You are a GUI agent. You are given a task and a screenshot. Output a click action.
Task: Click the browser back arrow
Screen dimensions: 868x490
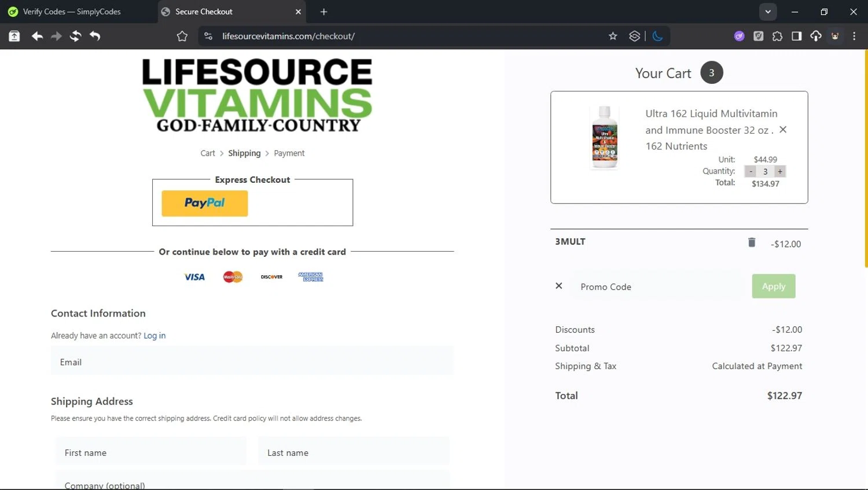click(x=37, y=36)
